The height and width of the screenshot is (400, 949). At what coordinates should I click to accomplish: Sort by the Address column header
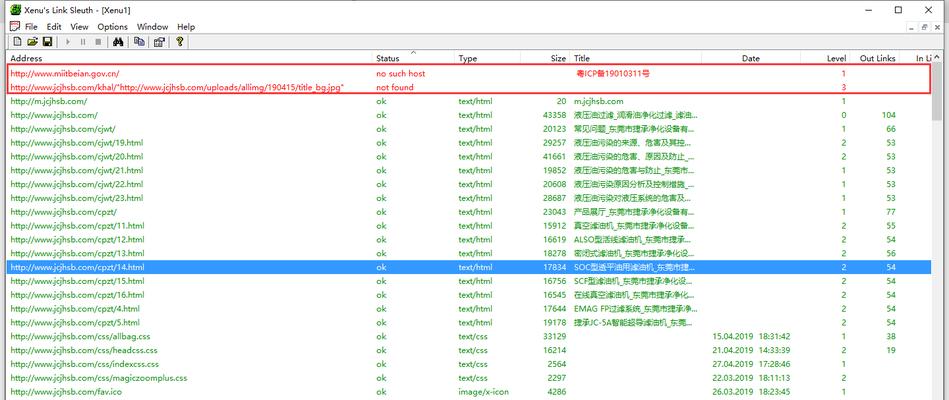(189, 58)
